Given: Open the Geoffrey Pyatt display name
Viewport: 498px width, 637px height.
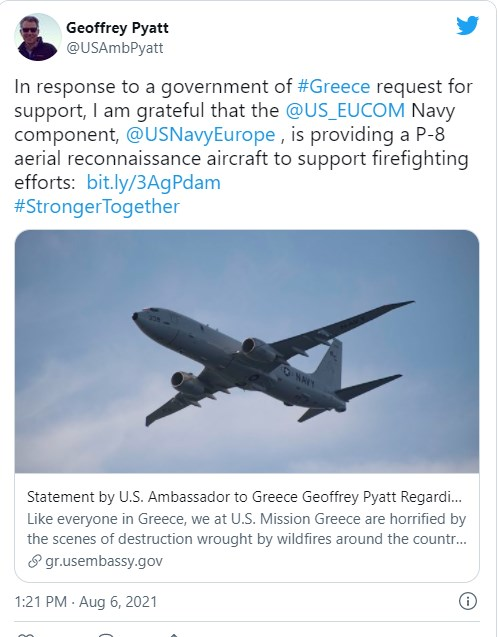Looking at the screenshot, I should click(x=117, y=28).
